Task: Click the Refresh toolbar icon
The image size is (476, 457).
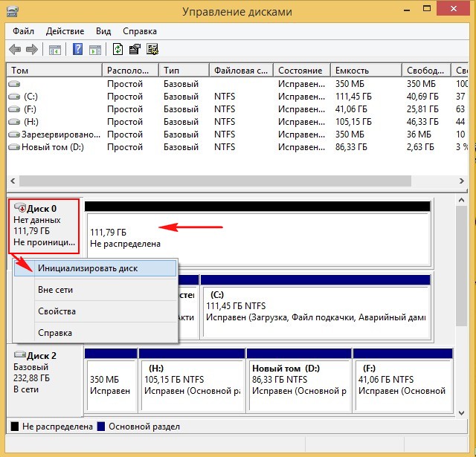Action: [x=118, y=50]
